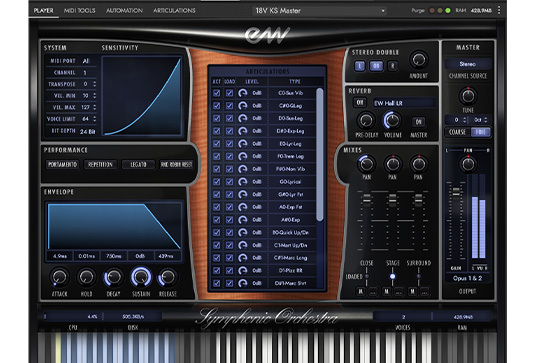Click the Master Pan knob

(468, 164)
